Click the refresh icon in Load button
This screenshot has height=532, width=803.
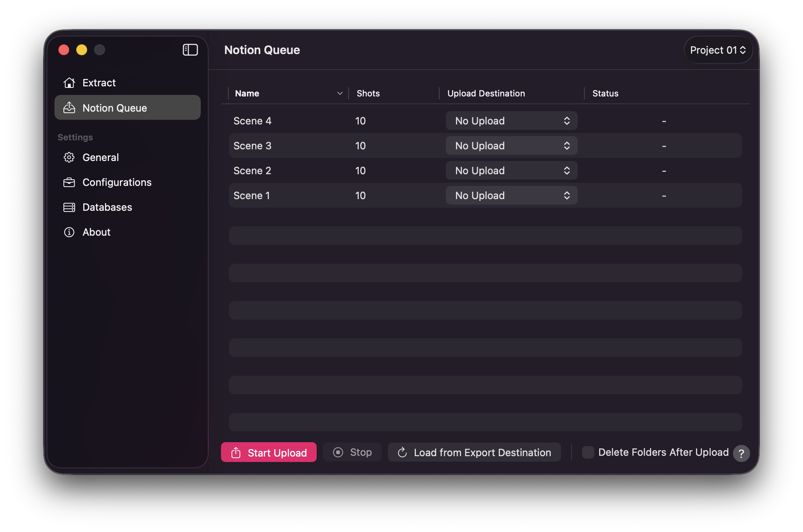click(402, 452)
